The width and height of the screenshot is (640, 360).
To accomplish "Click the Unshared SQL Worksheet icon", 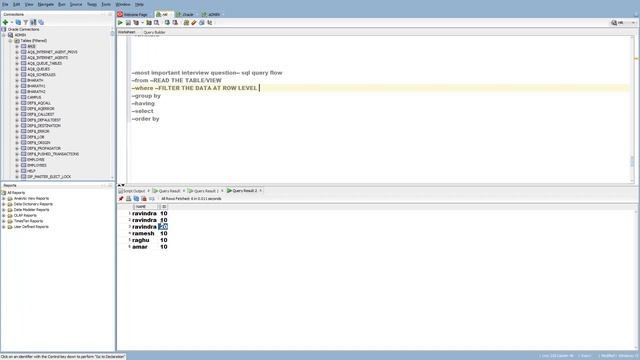I will click(187, 23).
